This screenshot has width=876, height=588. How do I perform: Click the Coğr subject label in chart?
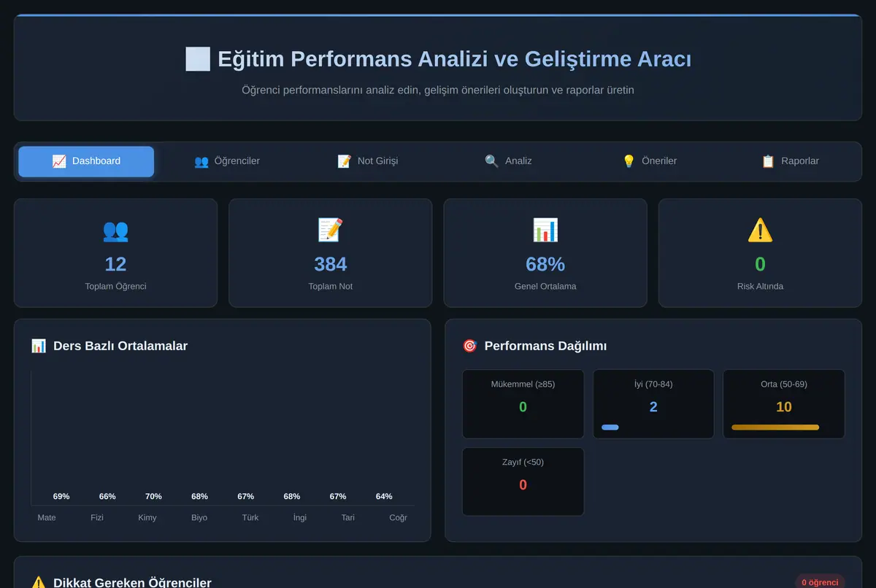(x=399, y=517)
